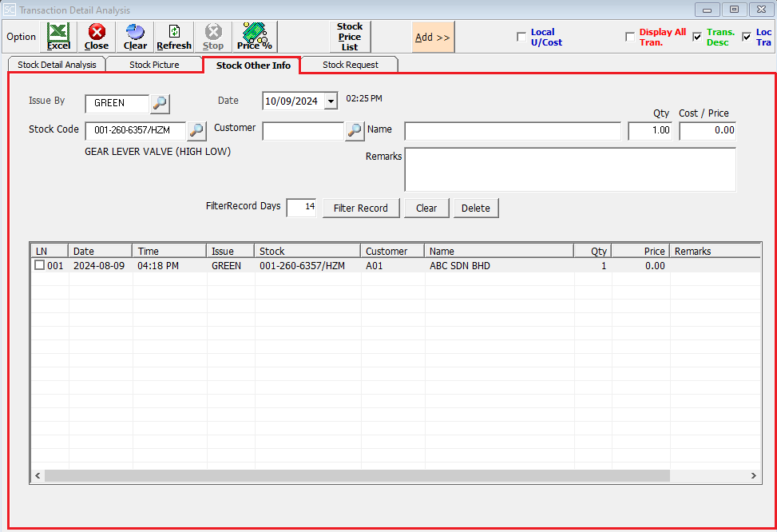Click the horizontal scrollbar thumb in grid
The image size is (777, 532).
click(357, 475)
